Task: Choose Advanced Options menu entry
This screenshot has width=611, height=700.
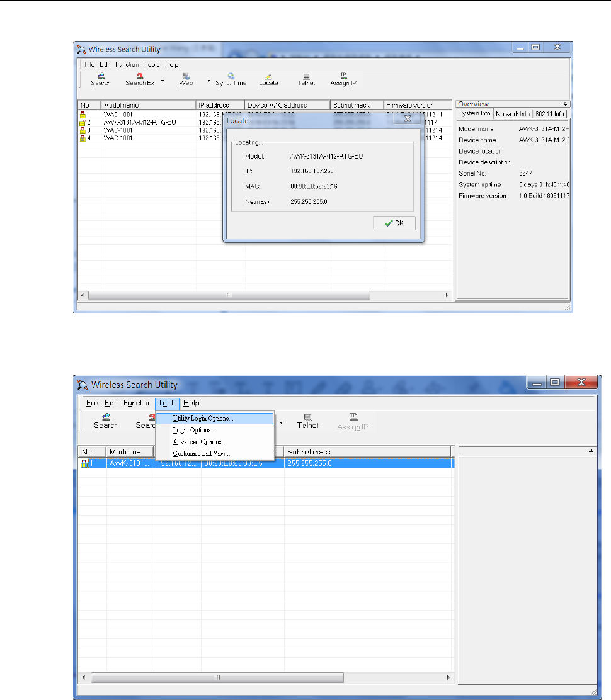Action: (215, 442)
